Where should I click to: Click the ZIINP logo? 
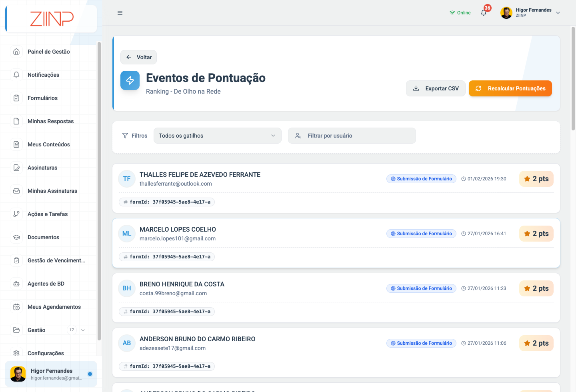[x=52, y=19]
